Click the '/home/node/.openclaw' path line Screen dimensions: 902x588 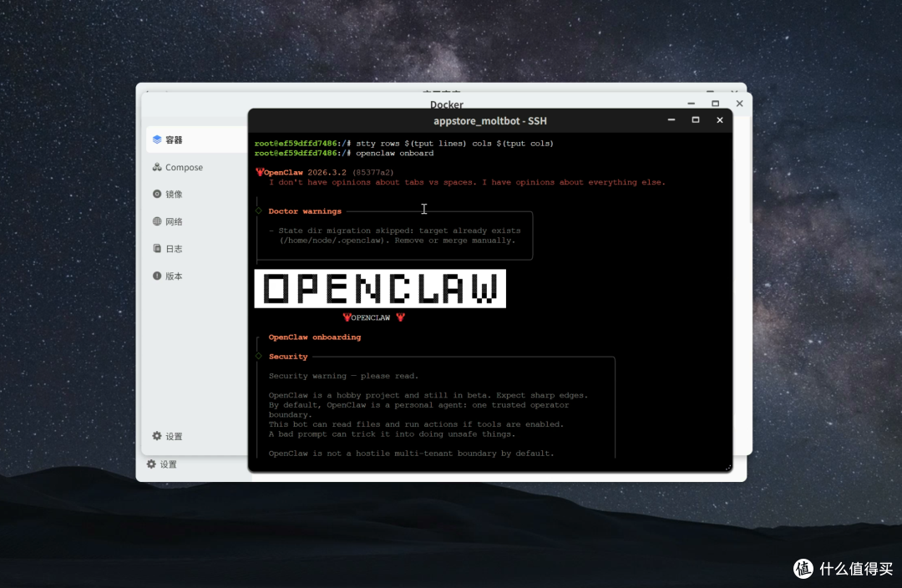(x=398, y=241)
